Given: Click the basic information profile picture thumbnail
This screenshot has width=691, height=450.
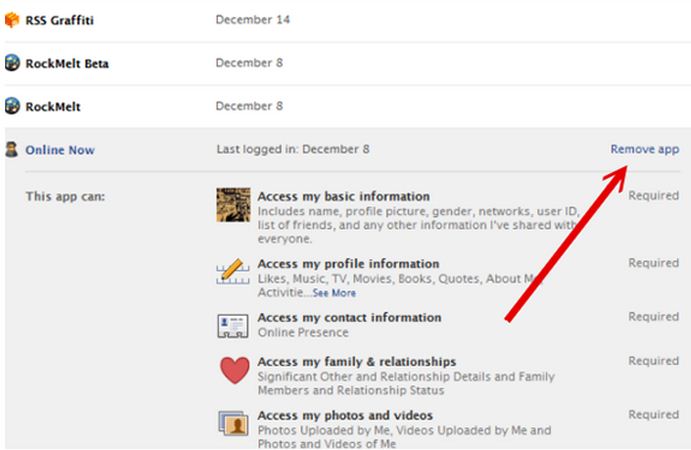Looking at the screenshot, I should pyautogui.click(x=233, y=205).
